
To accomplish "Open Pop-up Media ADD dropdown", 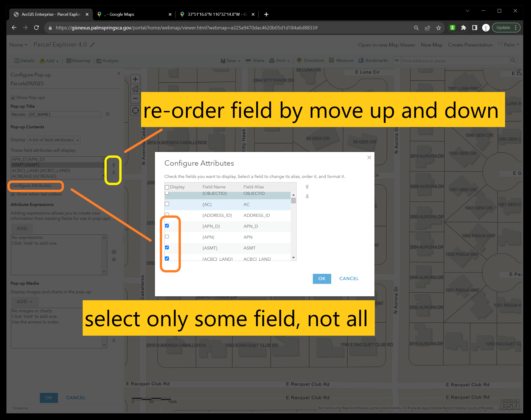I will tap(25, 301).
